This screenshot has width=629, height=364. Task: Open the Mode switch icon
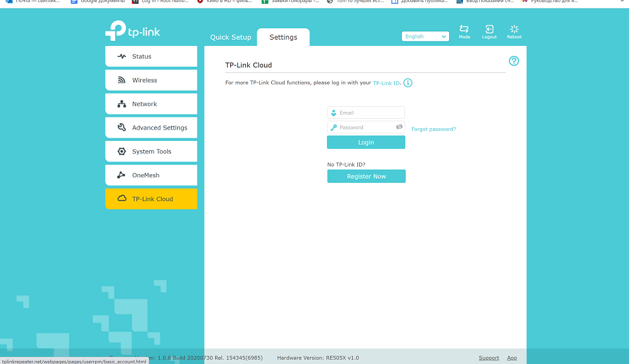pyautogui.click(x=464, y=29)
